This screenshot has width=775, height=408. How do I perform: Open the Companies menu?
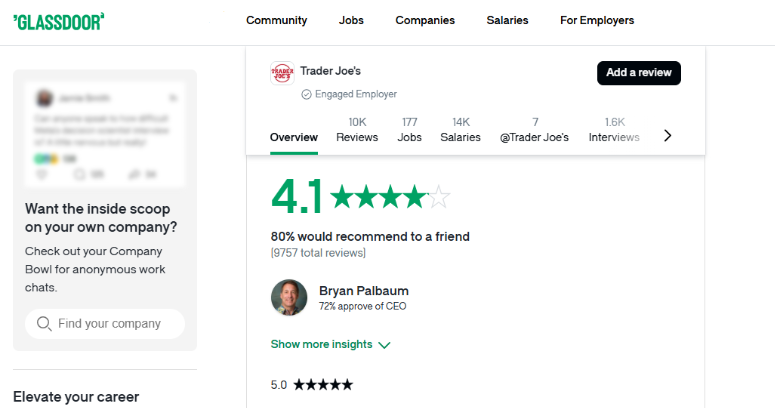pos(425,20)
